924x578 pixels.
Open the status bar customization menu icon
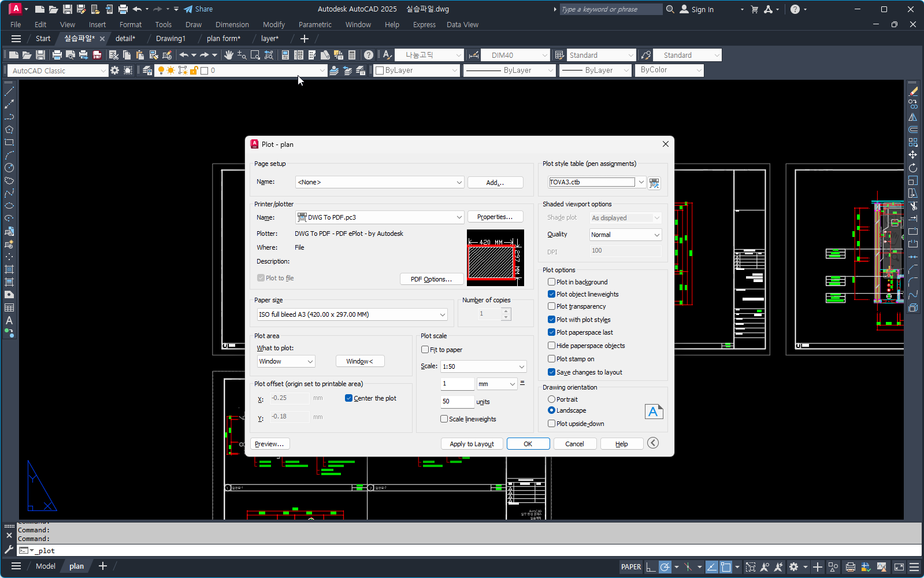(914, 567)
